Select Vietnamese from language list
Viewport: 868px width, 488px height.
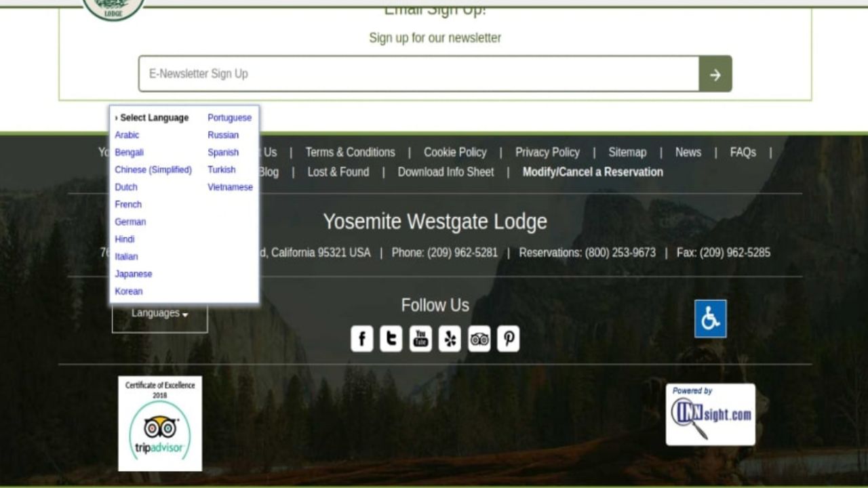[x=230, y=187]
